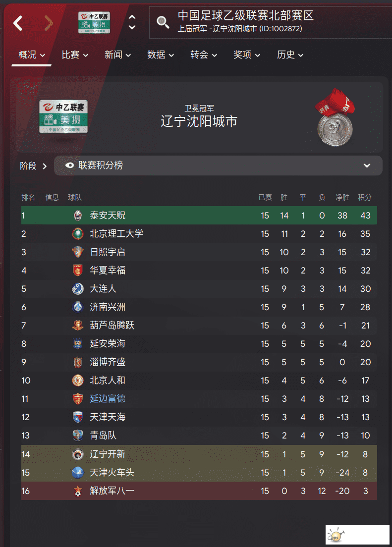Click the forward navigation arrow
This screenshot has height=547, width=392.
tap(49, 23)
